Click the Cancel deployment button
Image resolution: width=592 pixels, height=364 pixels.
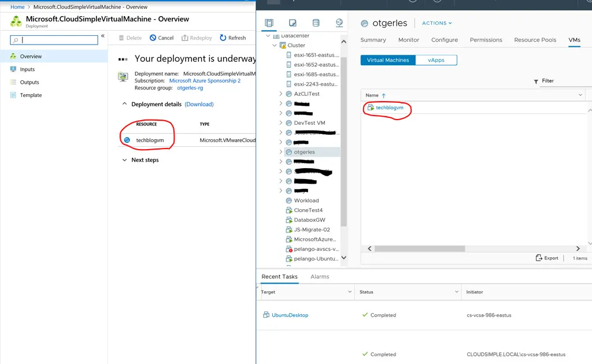click(x=161, y=38)
